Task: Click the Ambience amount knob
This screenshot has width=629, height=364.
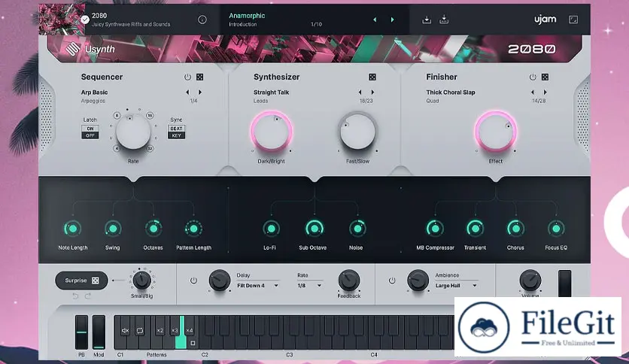Action: [418, 281]
